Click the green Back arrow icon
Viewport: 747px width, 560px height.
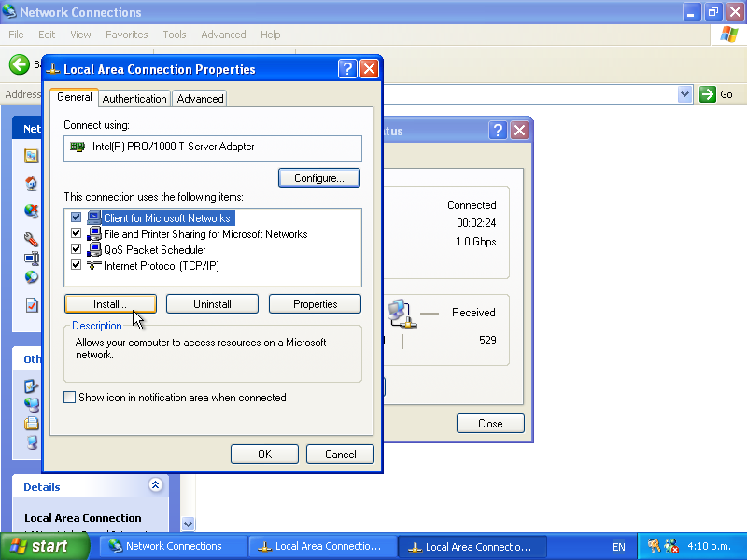[x=20, y=64]
